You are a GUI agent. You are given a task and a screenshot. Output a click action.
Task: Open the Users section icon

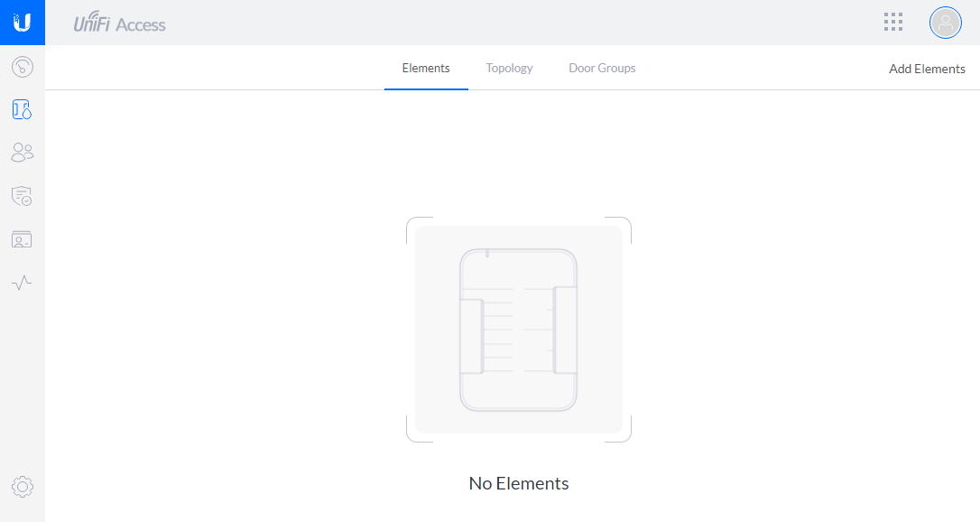click(23, 153)
